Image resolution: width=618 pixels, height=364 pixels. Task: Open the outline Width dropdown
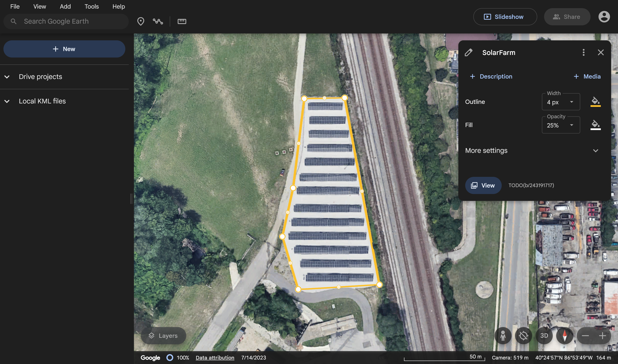point(561,102)
